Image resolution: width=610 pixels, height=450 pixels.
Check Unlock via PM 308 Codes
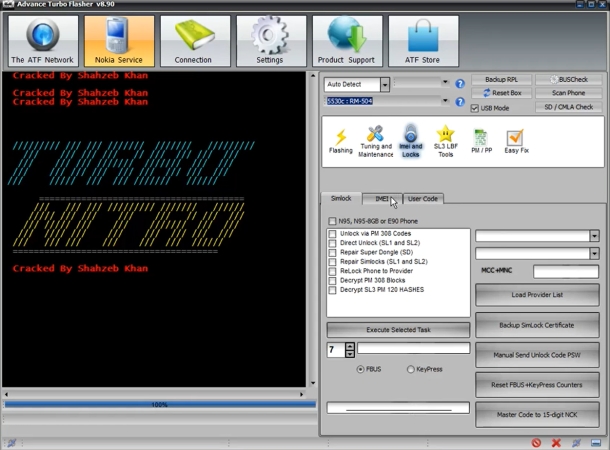coord(332,234)
